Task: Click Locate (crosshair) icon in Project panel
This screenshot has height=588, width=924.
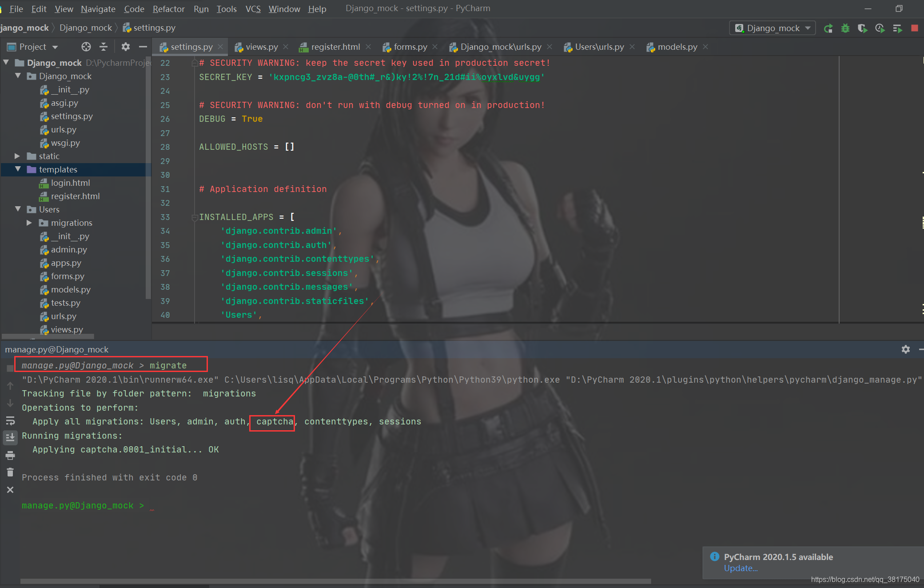Action: (86, 47)
